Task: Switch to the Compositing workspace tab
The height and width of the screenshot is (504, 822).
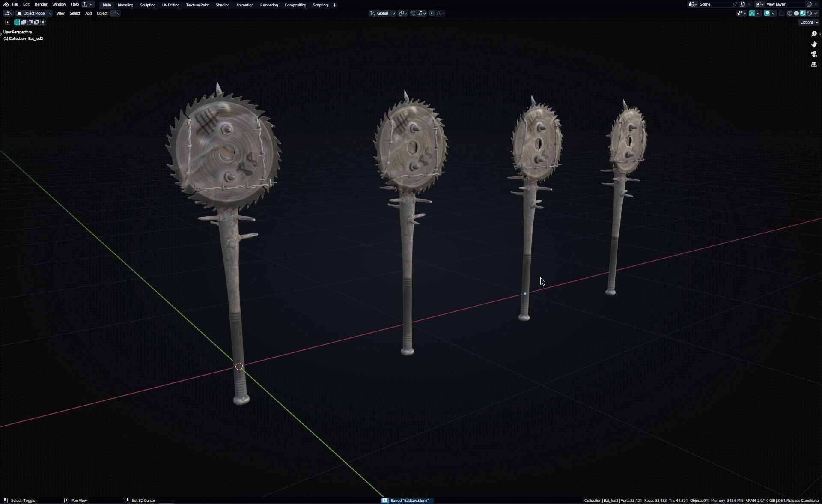Action: [x=295, y=5]
